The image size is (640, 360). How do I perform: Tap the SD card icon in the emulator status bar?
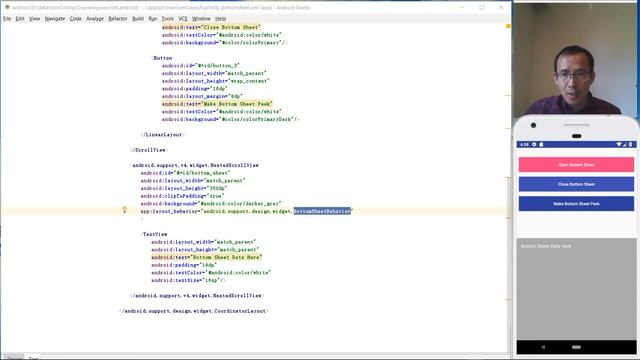point(541,144)
